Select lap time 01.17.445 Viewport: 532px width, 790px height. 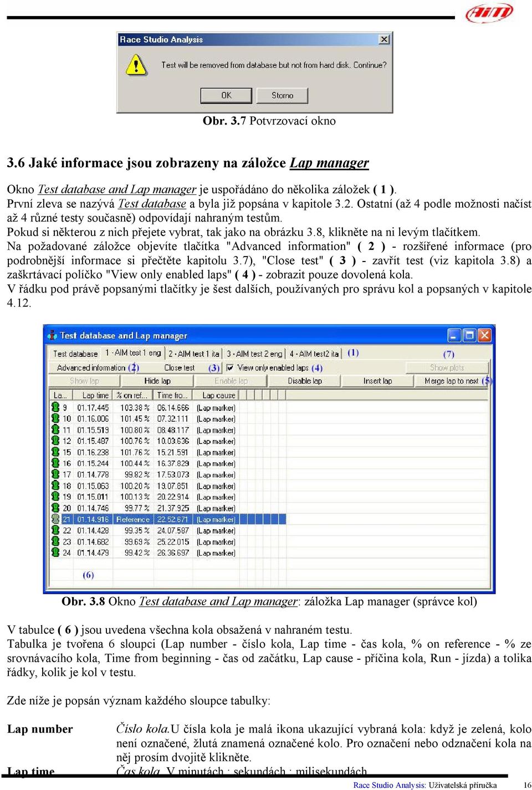coord(93,408)
